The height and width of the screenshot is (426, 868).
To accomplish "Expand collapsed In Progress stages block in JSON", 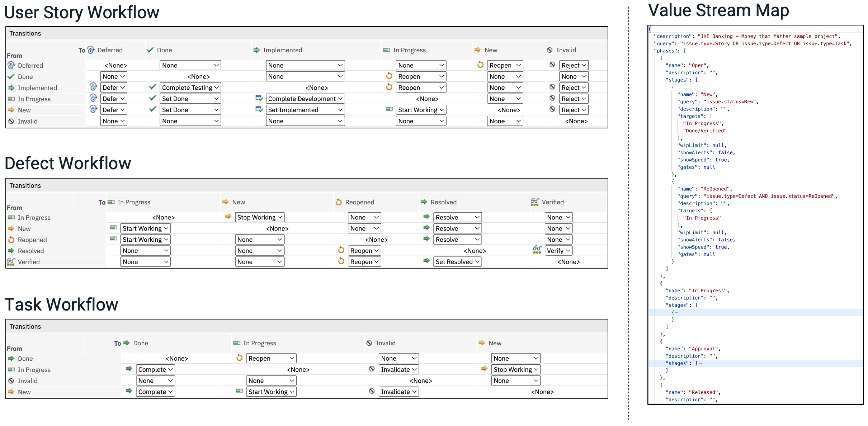I will coord(676,312).
